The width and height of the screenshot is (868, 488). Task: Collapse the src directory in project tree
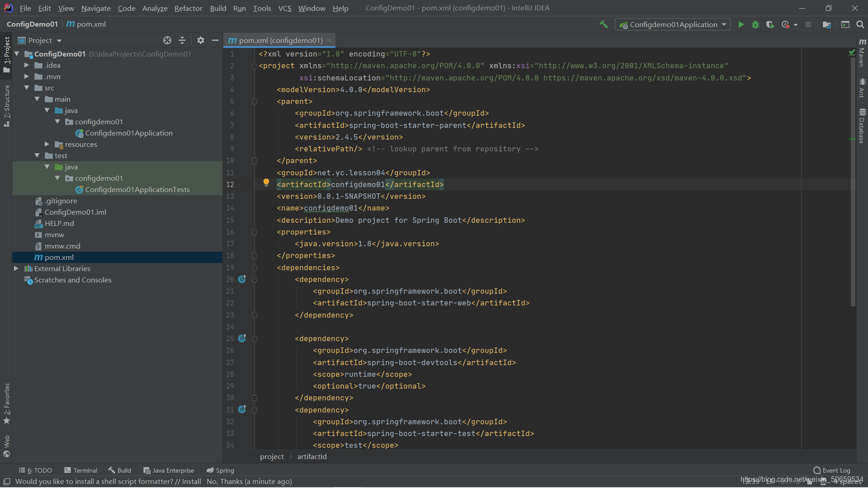[x=27, y=88]
